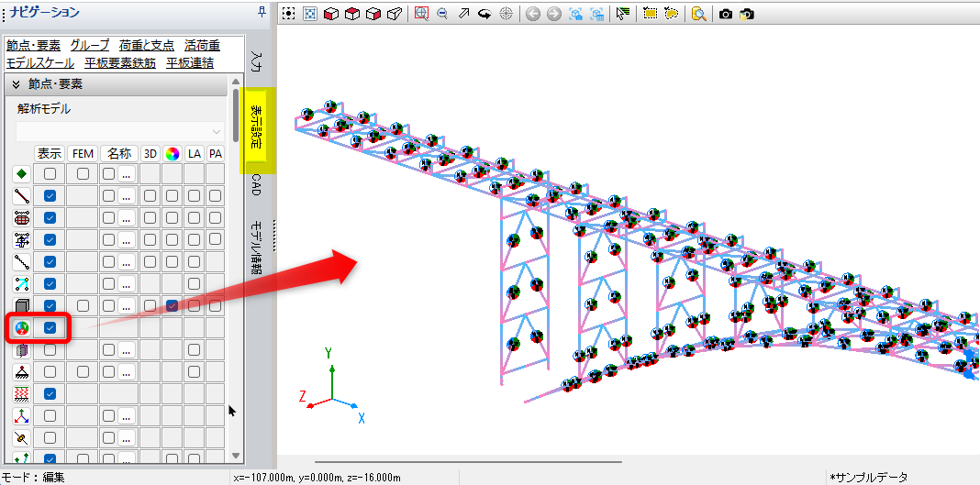Collapse the 節点・要素 section header

(x=117, y=84)
